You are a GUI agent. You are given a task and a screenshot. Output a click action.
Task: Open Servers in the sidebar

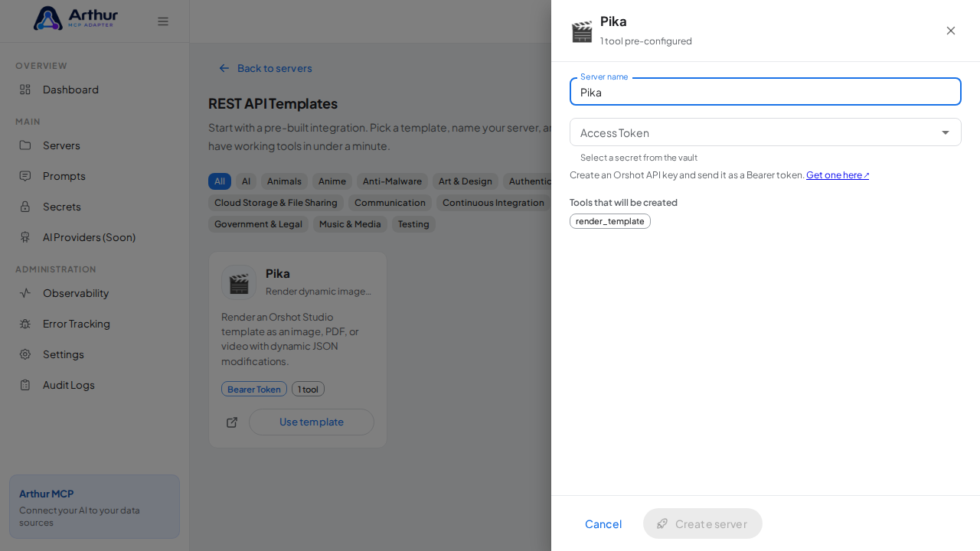coord(95,145)
